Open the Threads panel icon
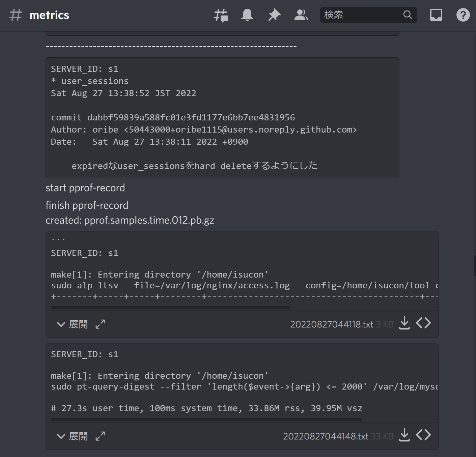Screen dimensions: 476x457 (221, 15)
